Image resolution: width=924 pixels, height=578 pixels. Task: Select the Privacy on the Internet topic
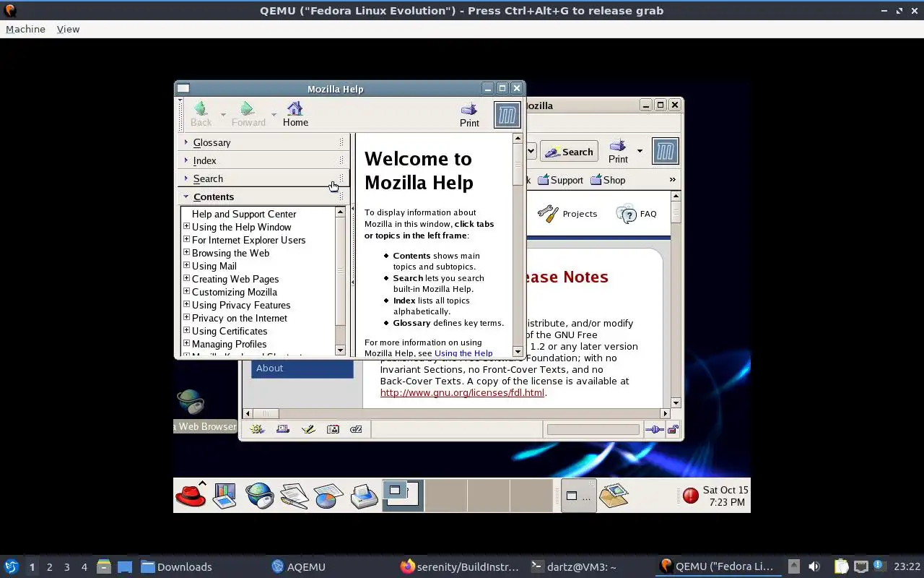(x=239, y=318)
